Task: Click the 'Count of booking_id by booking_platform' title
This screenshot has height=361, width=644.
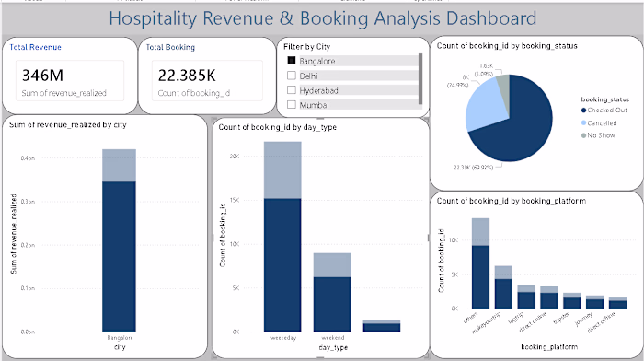Action: [x=512, y=201]
